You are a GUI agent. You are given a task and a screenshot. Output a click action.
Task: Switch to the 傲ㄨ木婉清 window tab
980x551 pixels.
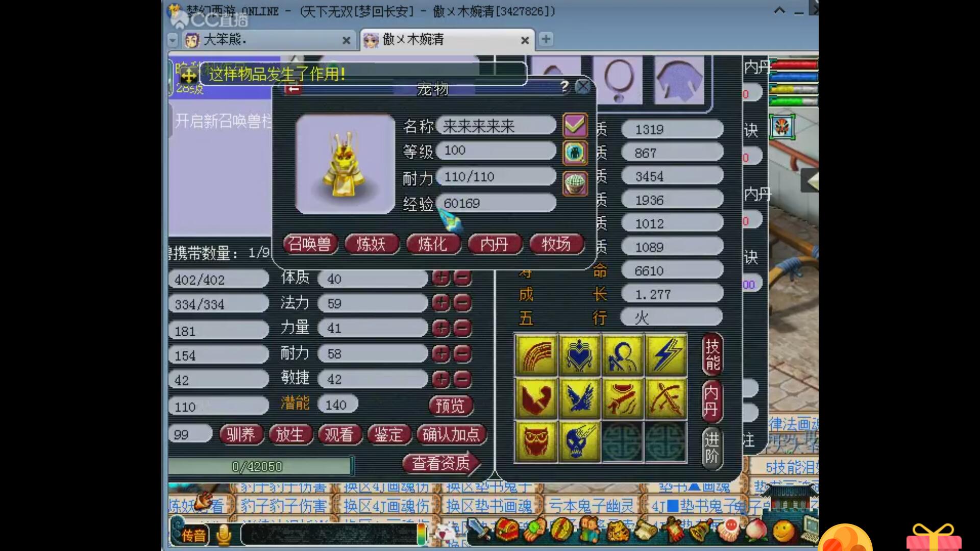coord(448,39)
